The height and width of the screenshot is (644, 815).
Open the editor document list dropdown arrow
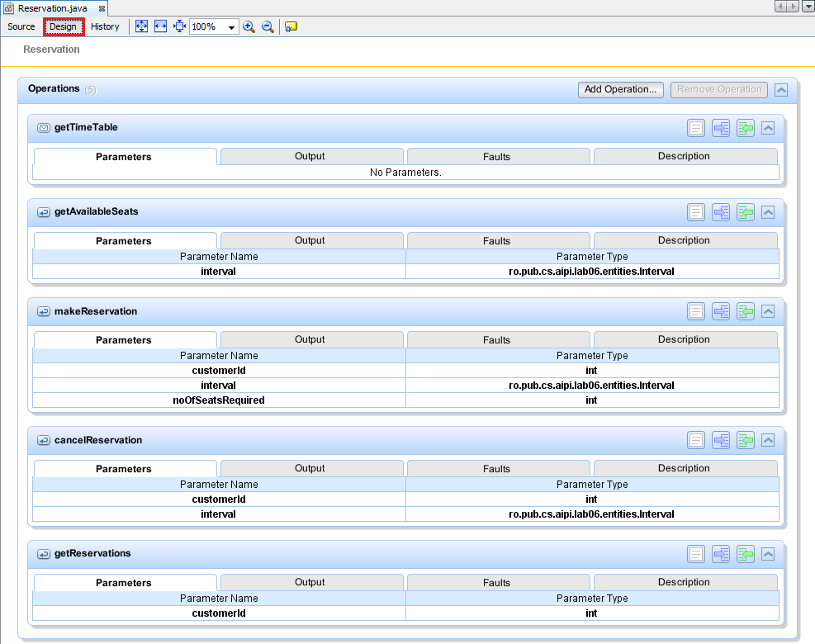(x=808, y=7)
